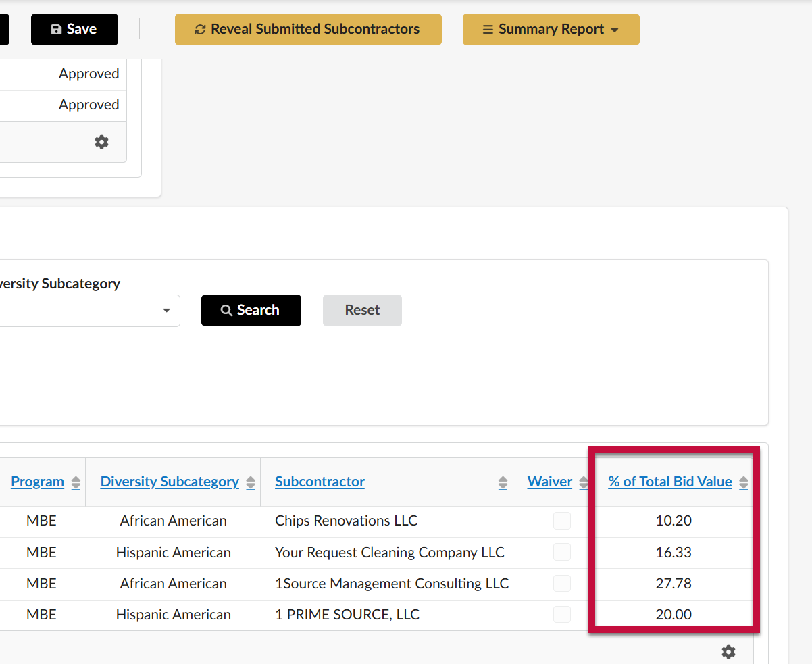Screen dimensions: 812x664
Task: Click sort arrows beside Diversity Subcategory header
Action: coord(251,482)
